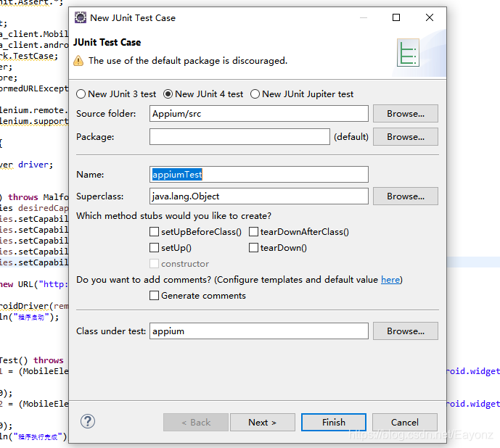Click the empty Package field
Image resolution: width=500 pixels, height=448 pixels.
(239, 137)
